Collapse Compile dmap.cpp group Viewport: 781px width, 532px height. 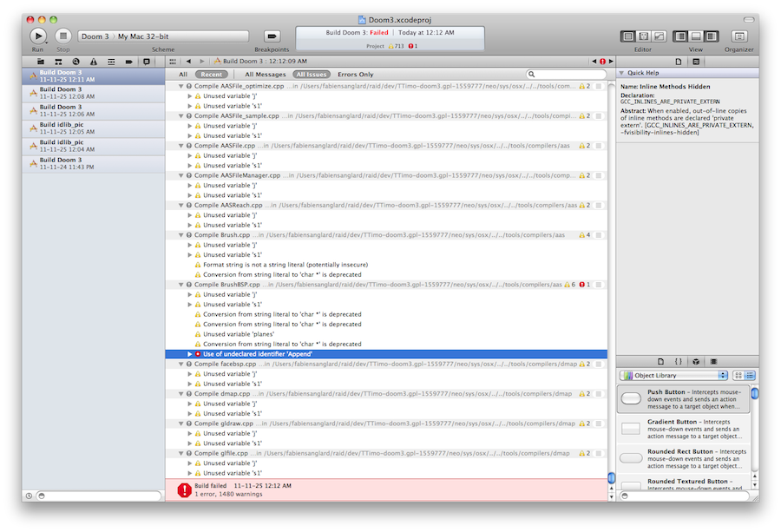click(x=181, y=394)
